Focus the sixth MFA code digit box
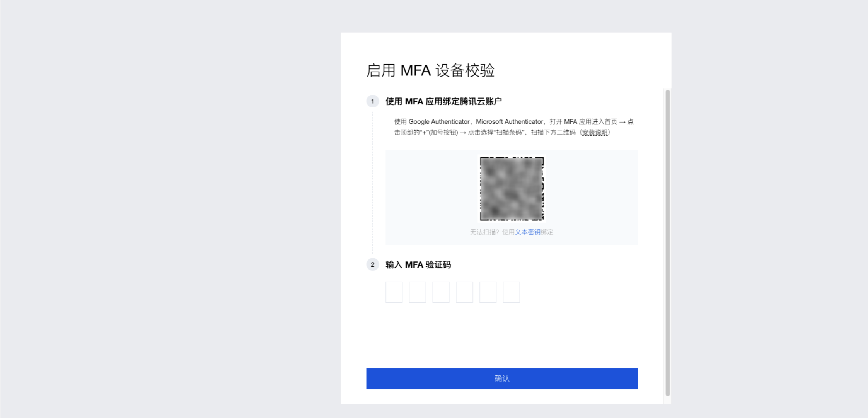The height and width of the screenshot is (418, 868). pyautogui.click(x=512, y=292)
